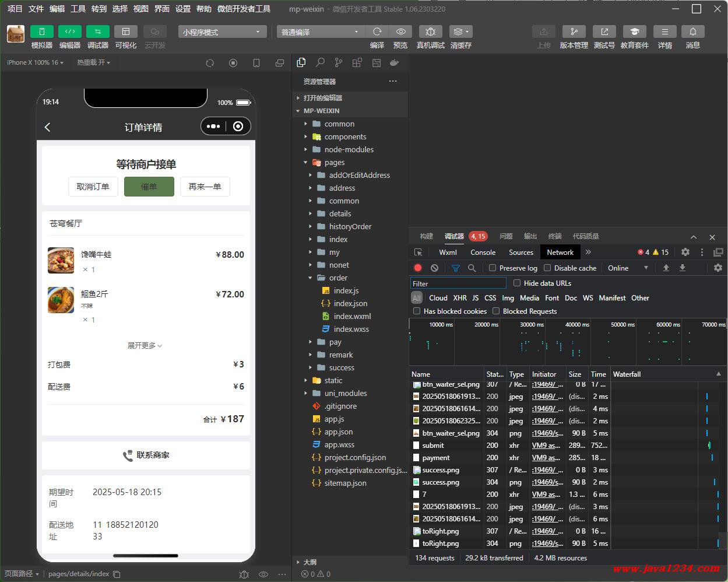Check Hide data URLs
The image size is (728, 582).
[517, 283]
